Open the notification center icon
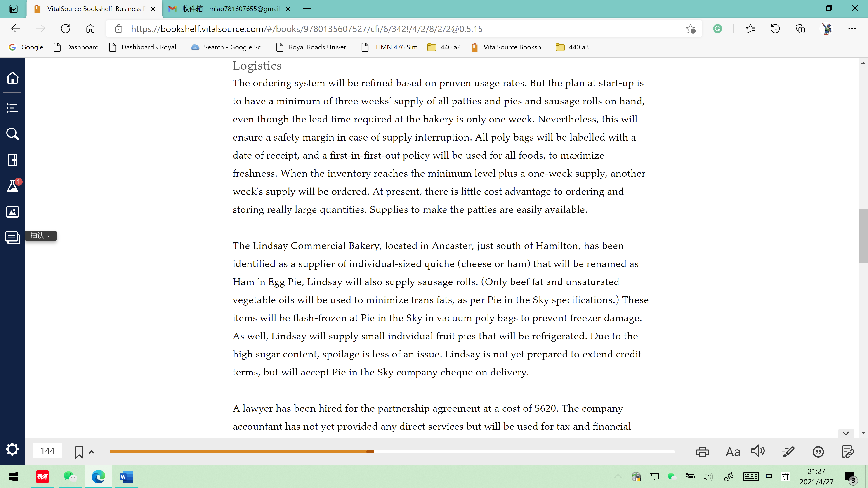 850,477
